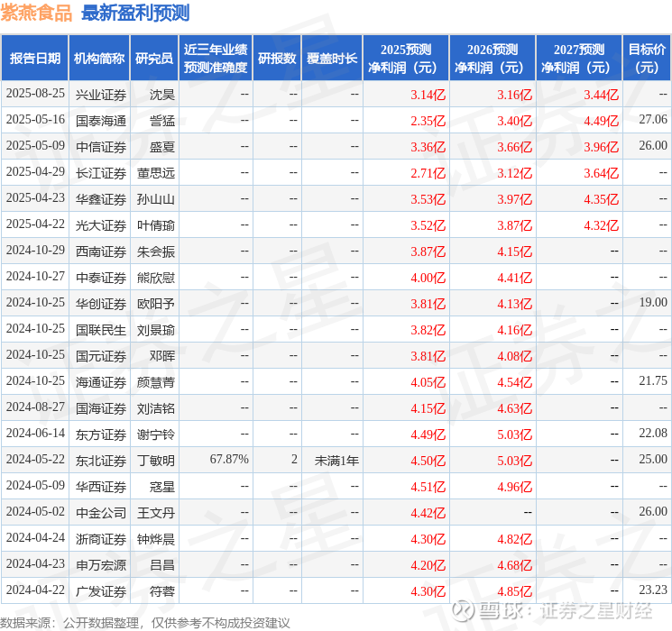Click target price 23.23
This screenshot has height=631, width=672.
tap(653, 590)
